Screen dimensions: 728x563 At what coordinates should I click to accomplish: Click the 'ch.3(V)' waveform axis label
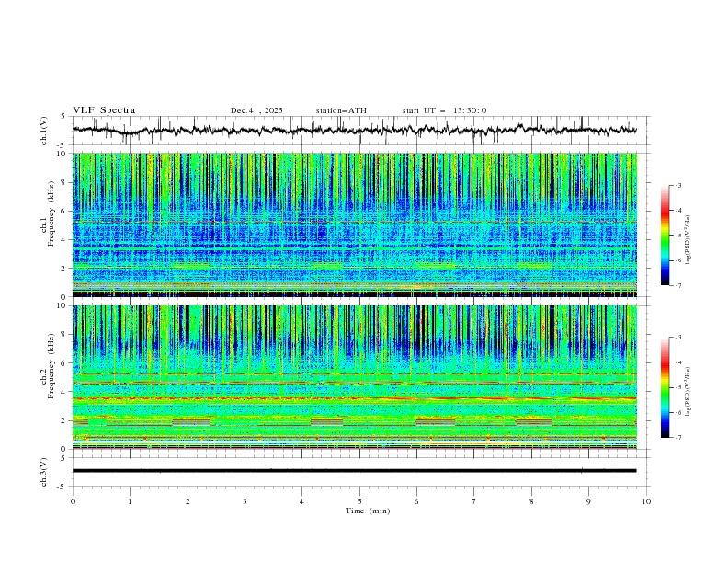[44, 473]
